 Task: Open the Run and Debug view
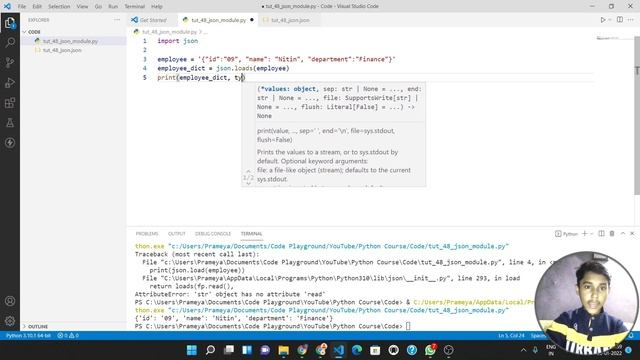pos(10,82)
